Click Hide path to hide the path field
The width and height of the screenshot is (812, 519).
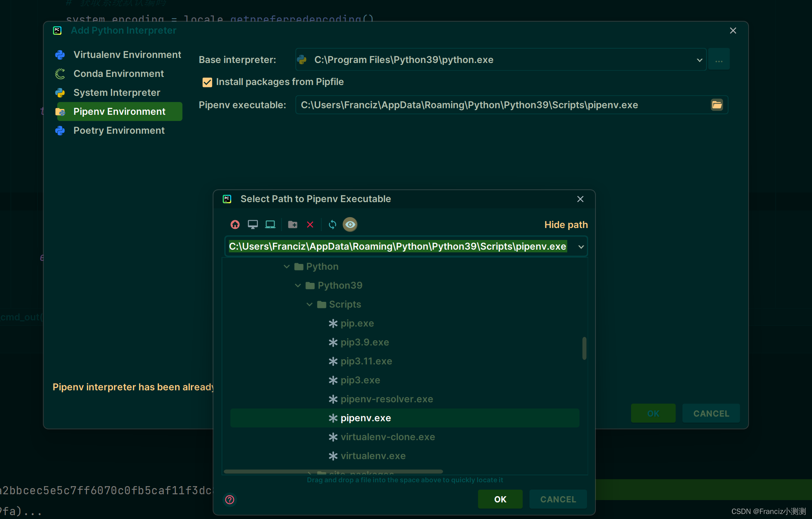[x=566, y=224]
